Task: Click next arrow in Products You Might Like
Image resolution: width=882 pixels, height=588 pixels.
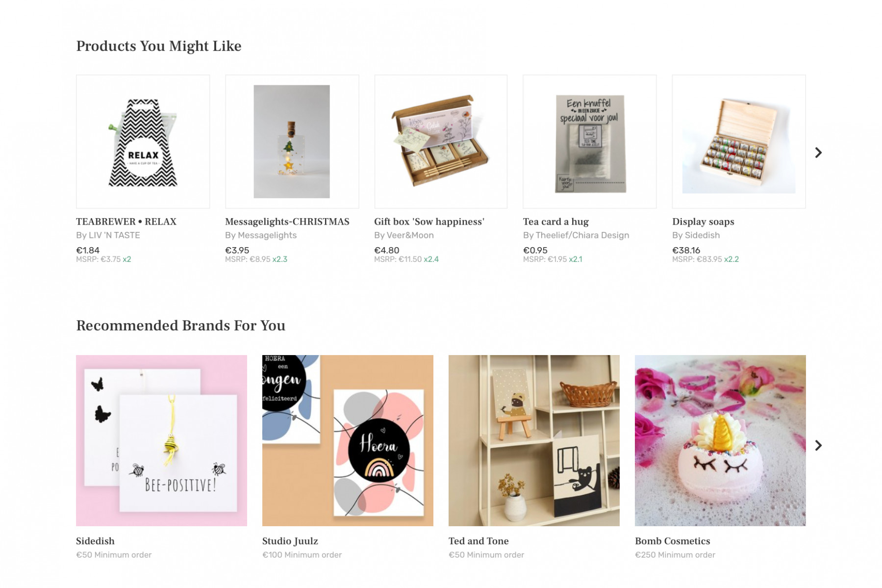Action: (818, 153)
